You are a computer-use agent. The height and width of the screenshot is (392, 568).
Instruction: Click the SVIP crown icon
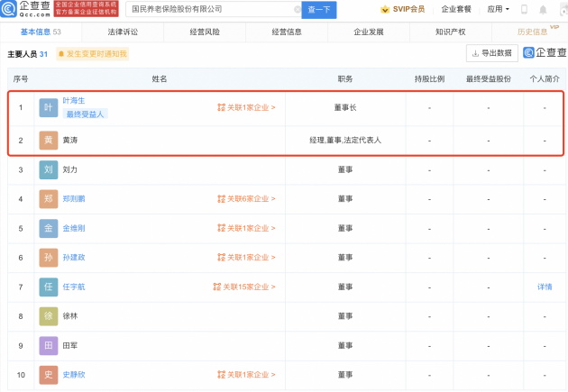[x=385, y=9]
